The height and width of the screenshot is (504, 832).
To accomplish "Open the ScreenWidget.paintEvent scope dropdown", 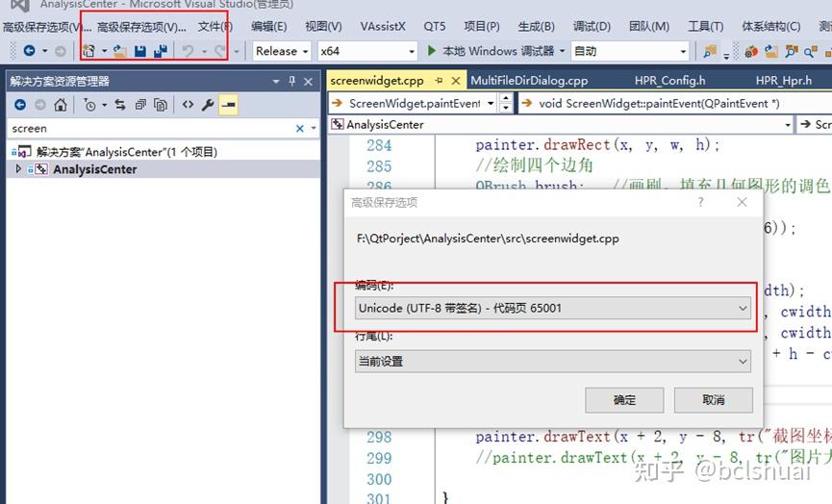I will pyautogui.click(x=491, y=104).
